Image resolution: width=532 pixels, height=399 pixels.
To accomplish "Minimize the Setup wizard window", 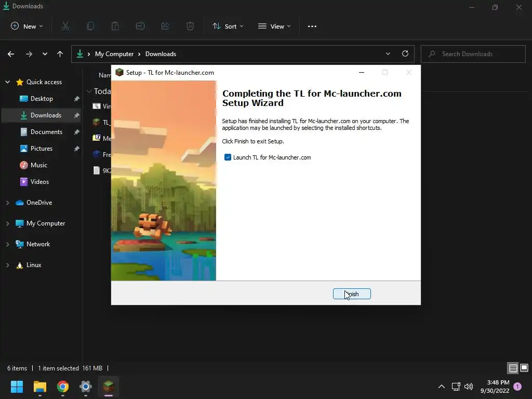I will tap(362, 72).
